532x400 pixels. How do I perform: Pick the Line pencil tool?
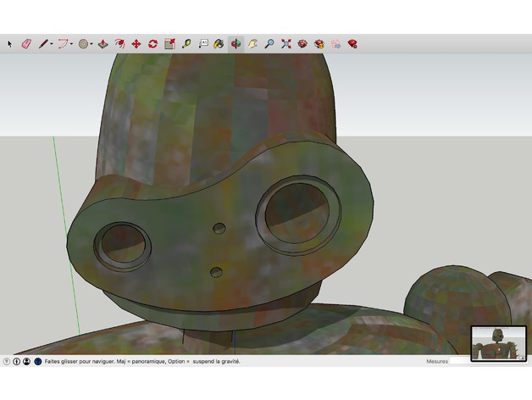tap(43, 44)
